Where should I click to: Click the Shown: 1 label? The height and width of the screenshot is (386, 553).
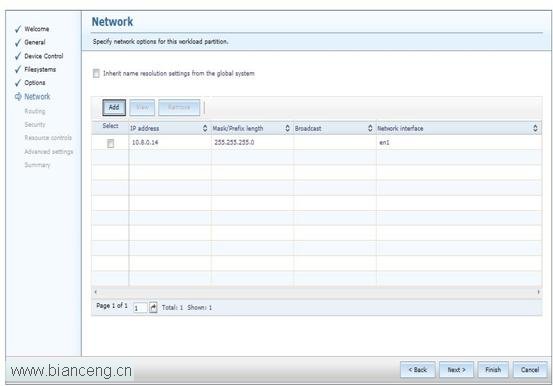(200, 308)
